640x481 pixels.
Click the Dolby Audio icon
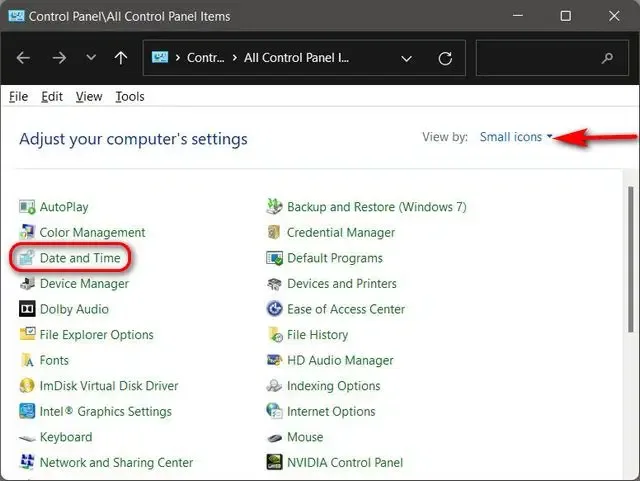click(27, 309)
